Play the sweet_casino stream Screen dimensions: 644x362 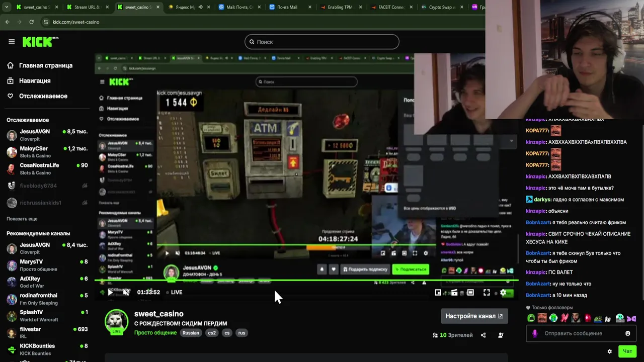coord(110,292)
